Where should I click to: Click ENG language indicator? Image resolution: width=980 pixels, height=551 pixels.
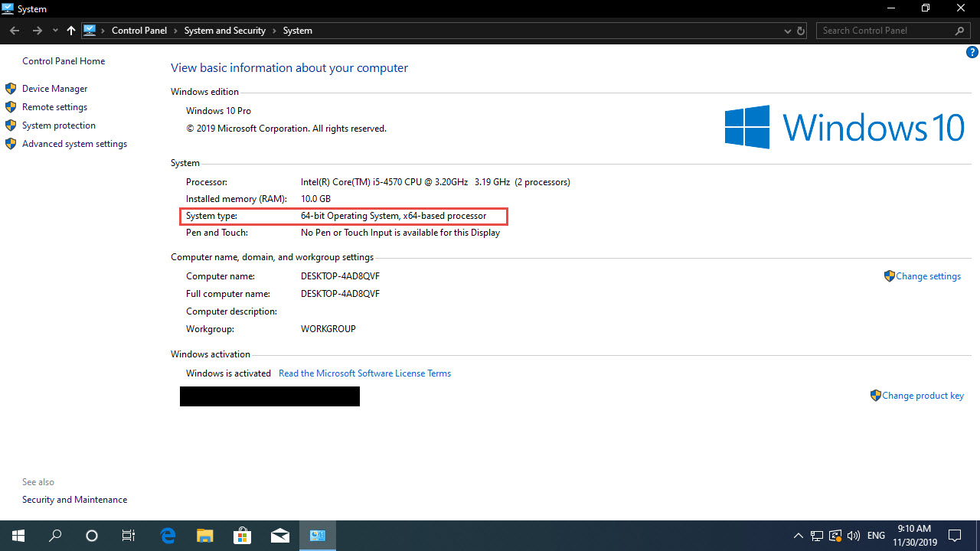[877, 536]
